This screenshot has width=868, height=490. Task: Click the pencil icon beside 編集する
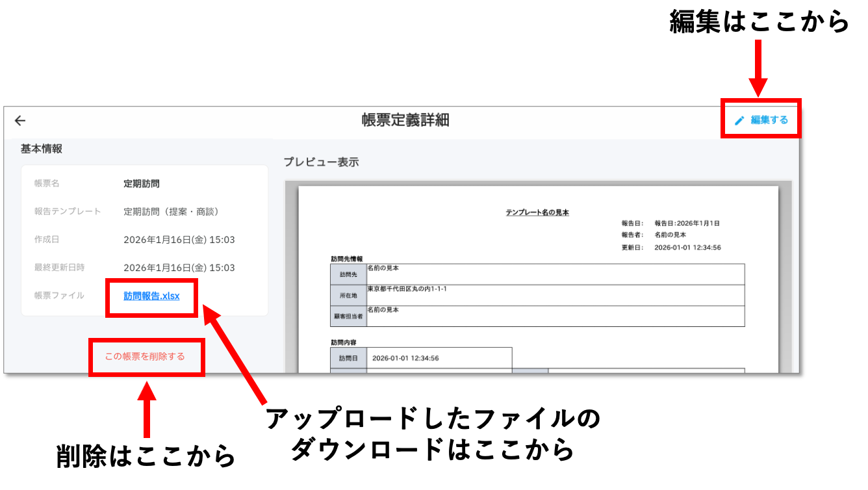pyautogui.click(x=739, y=120)
